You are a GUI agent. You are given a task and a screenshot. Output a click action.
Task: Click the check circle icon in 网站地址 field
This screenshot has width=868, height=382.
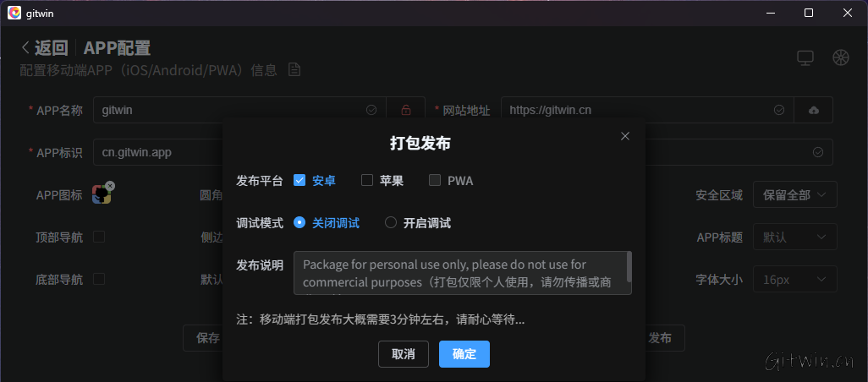pos(779,110)
